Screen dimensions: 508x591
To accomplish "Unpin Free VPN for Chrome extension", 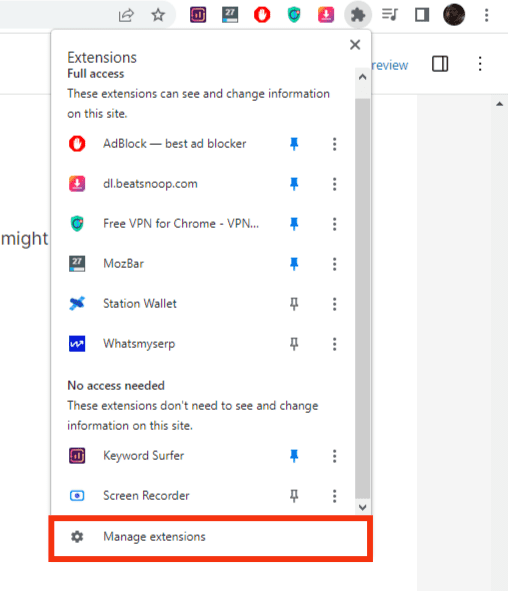I will coord(294,224).
